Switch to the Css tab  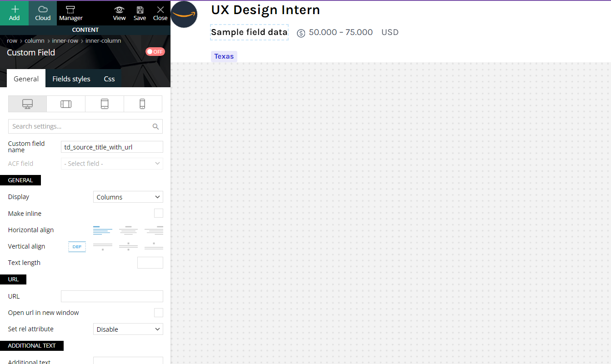(x=109, y=79)
